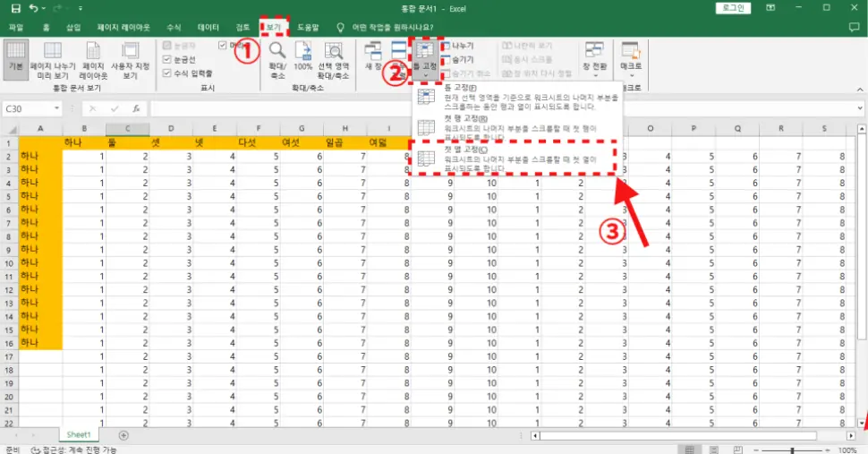Click the Save icon in quick access toolbar

click(15, 8)
